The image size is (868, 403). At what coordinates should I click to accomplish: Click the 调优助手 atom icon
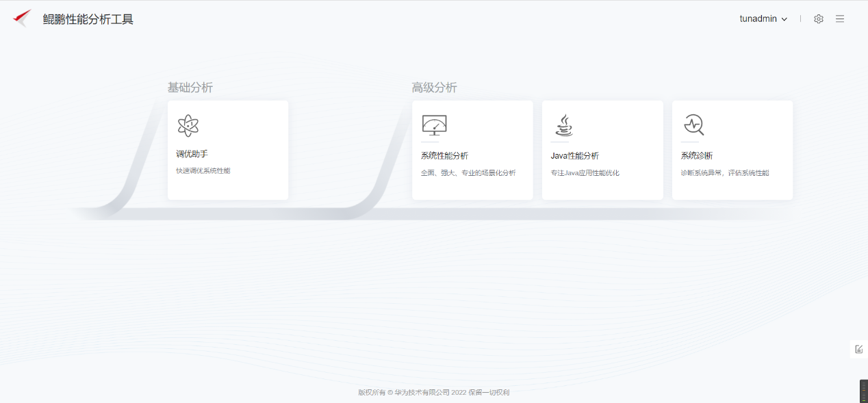(188, 126)
